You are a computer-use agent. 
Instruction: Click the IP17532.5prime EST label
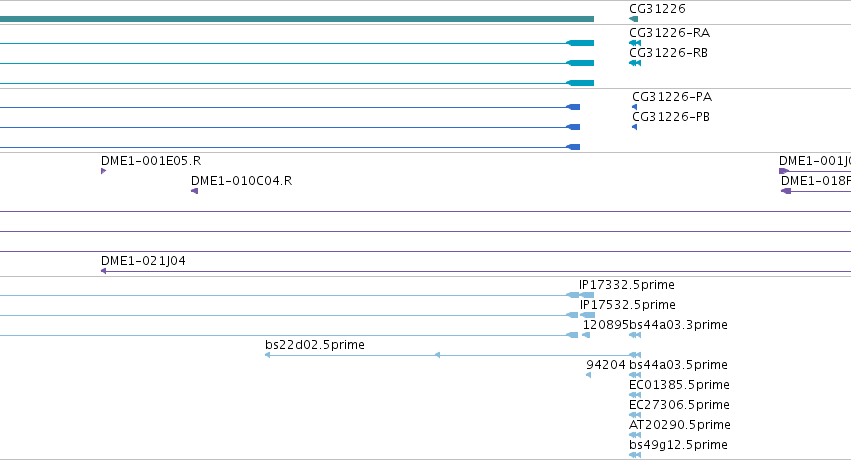pyautogui.click(x=628, y=305)
